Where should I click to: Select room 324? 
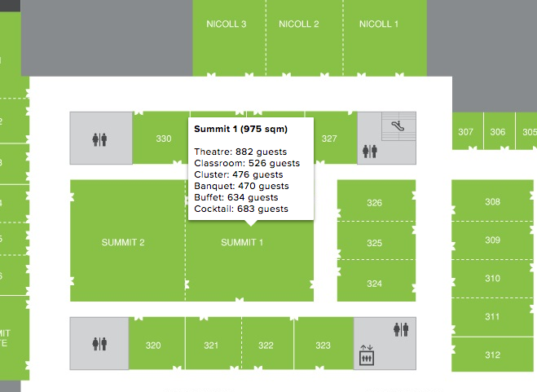tap(376, 280)
